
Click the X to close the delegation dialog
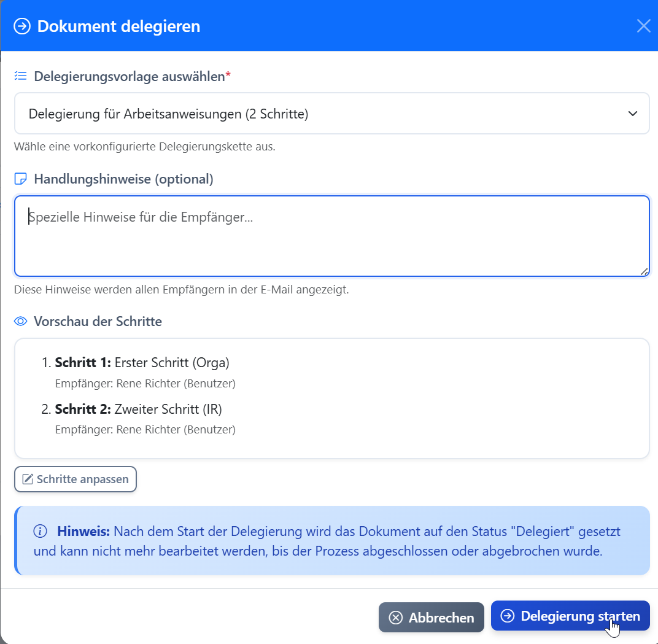[x=643, y=26]
